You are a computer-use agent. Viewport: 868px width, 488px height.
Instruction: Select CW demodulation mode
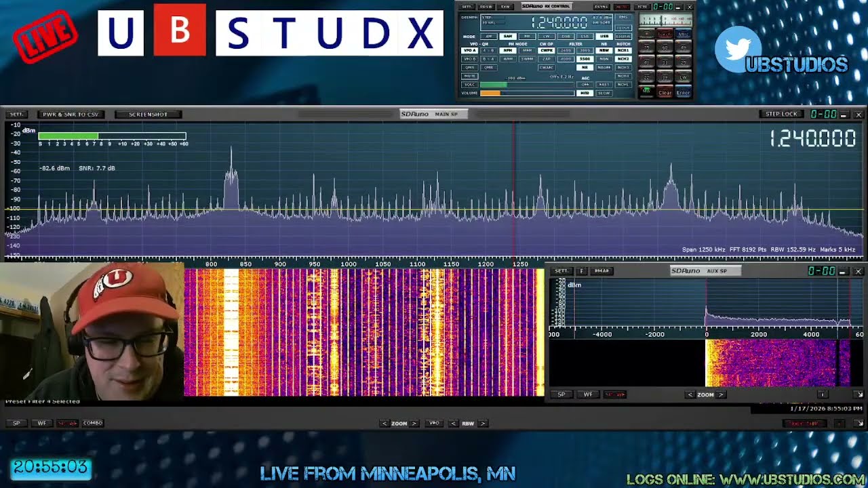click(547, 36)
